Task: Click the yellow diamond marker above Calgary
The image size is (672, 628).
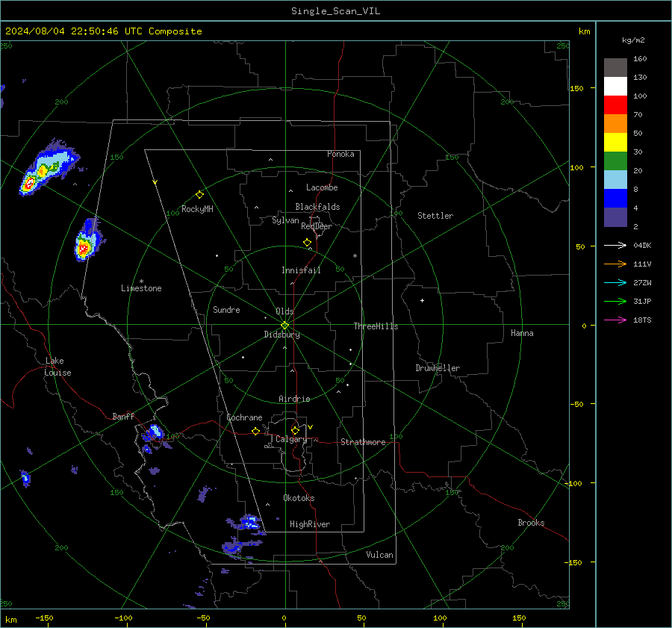Action: click(295, 430)
